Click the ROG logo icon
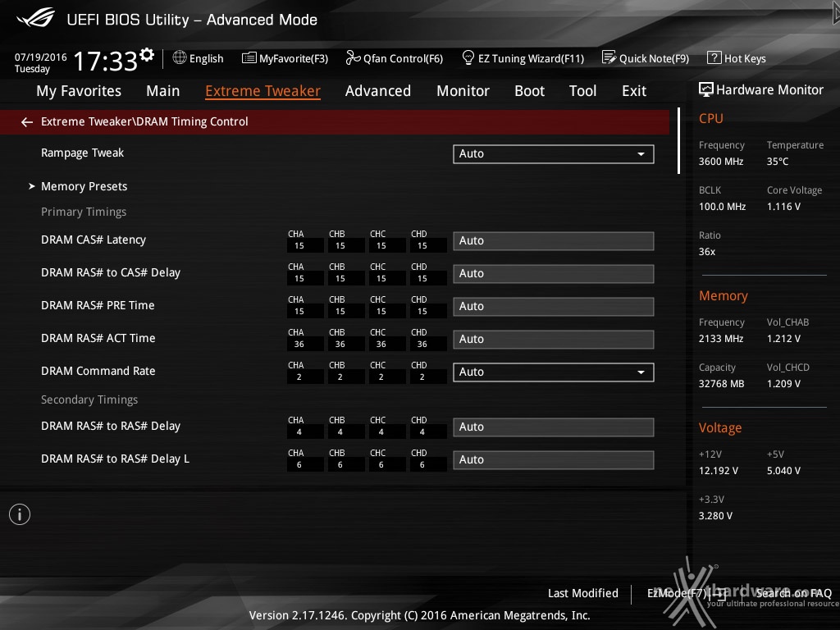The image size is (840, 630). [x=35, y=18]
